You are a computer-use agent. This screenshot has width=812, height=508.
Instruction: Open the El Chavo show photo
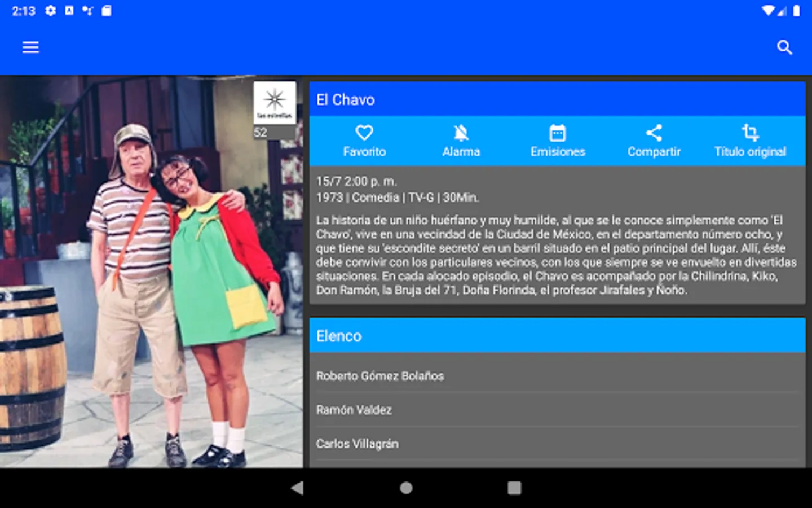(x=151, y=272)
